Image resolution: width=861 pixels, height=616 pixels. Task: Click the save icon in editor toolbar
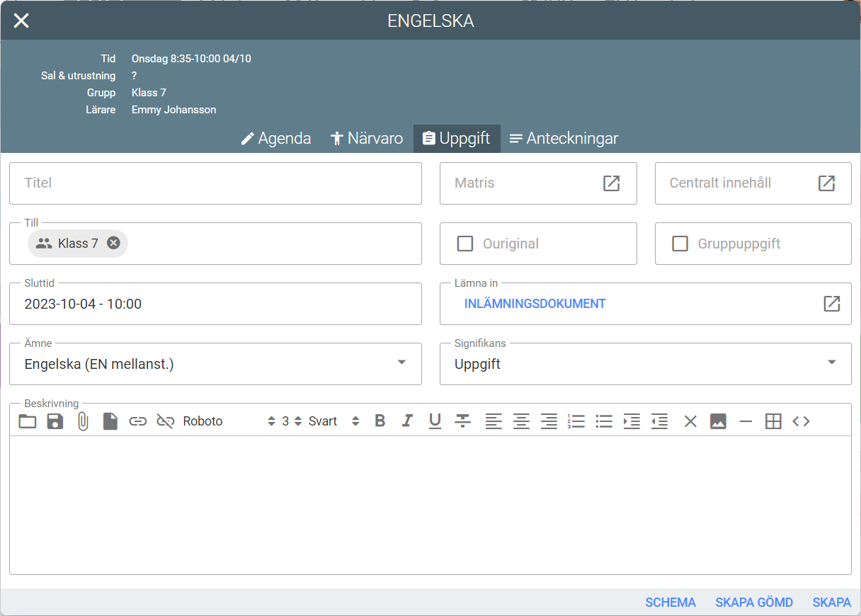[x=55, y=421]
